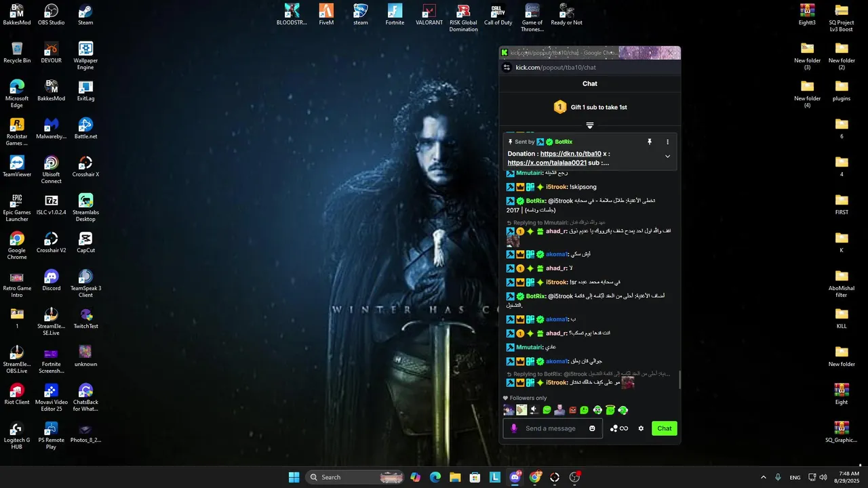Open Rockstar Games Launcher icon
The image size is (868, 488).
point(17,132)
